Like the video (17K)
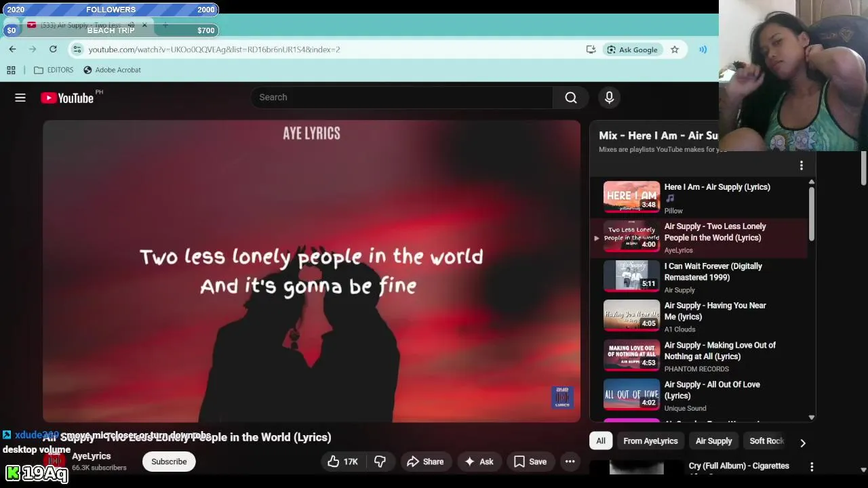This screenshot has height=488, width=868. [343, 462]
